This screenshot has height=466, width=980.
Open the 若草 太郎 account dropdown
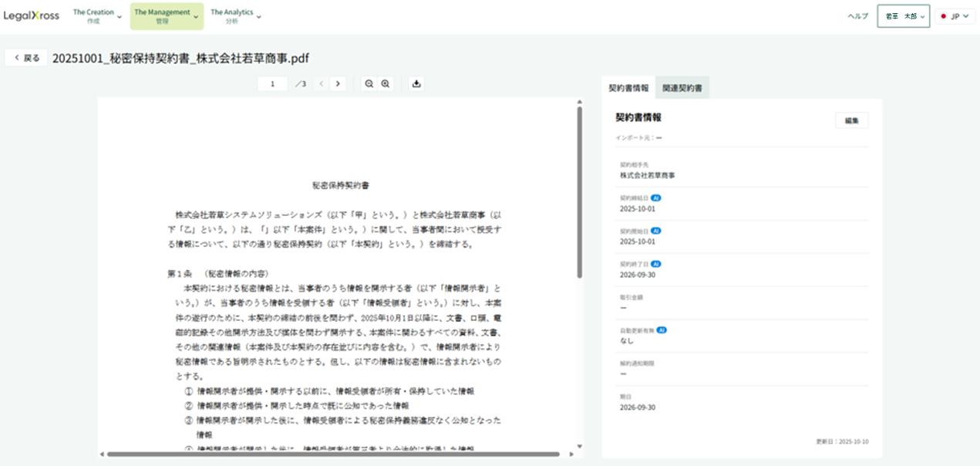pos(903,15)
